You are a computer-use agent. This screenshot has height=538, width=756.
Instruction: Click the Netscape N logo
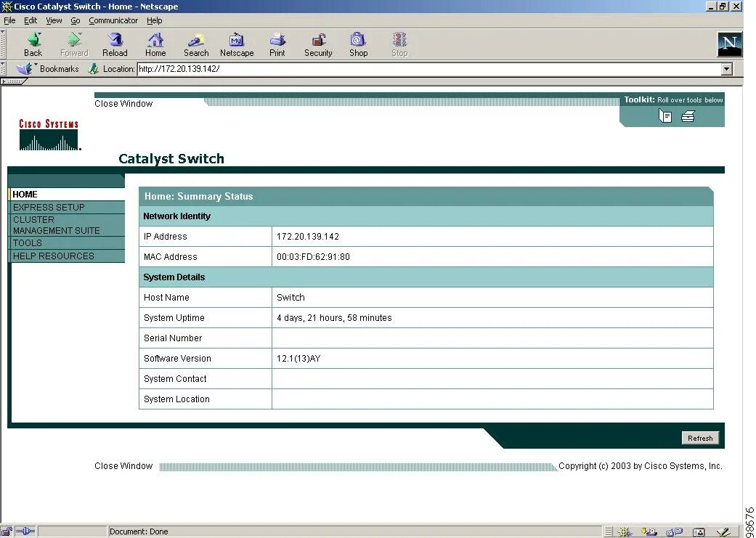click(729, 44)
